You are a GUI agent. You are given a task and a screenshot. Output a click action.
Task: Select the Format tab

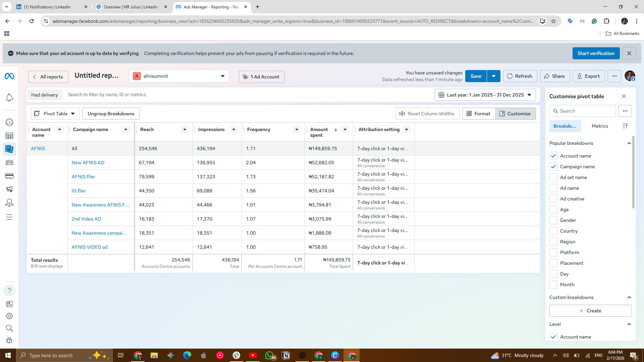click(479, 114)
